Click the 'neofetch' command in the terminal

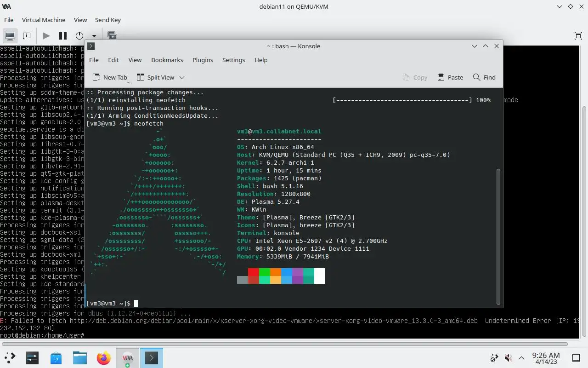coord(149,123)
